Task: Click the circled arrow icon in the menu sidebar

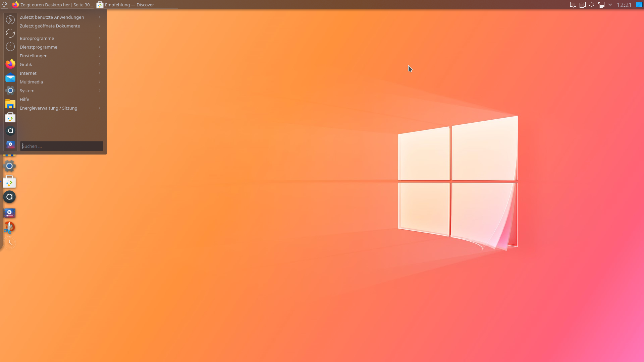Action: pyautogui.click(x=10, y=20)
